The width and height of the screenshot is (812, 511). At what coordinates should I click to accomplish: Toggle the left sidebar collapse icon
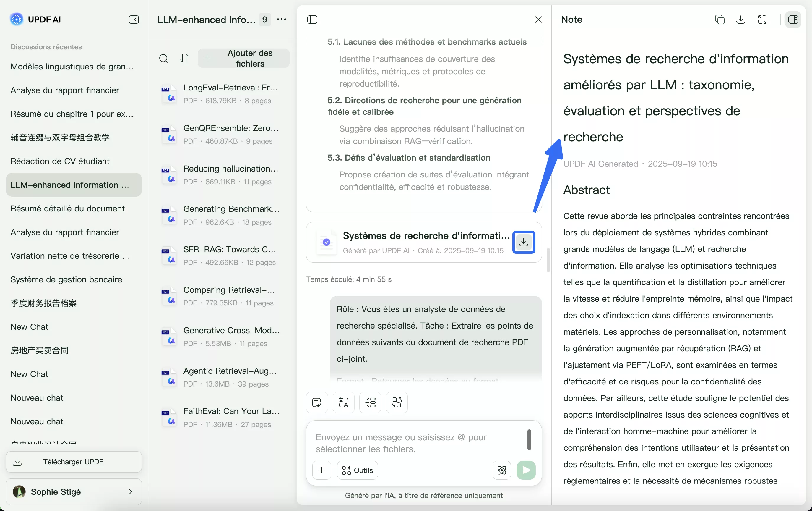(134, 20)
